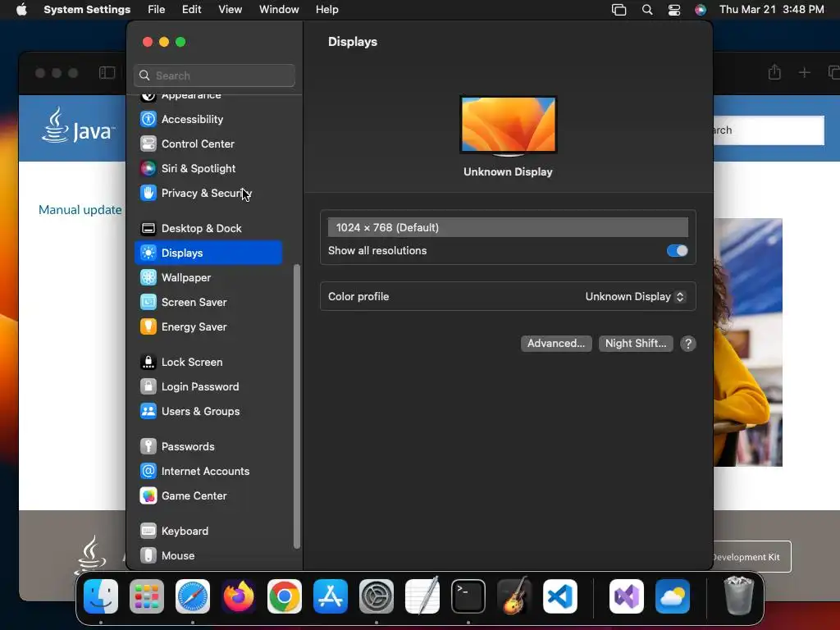Open Lock Screen settings
Image resolution: width=840 pixels, height=630 pixels.
(x=208, y=362)
